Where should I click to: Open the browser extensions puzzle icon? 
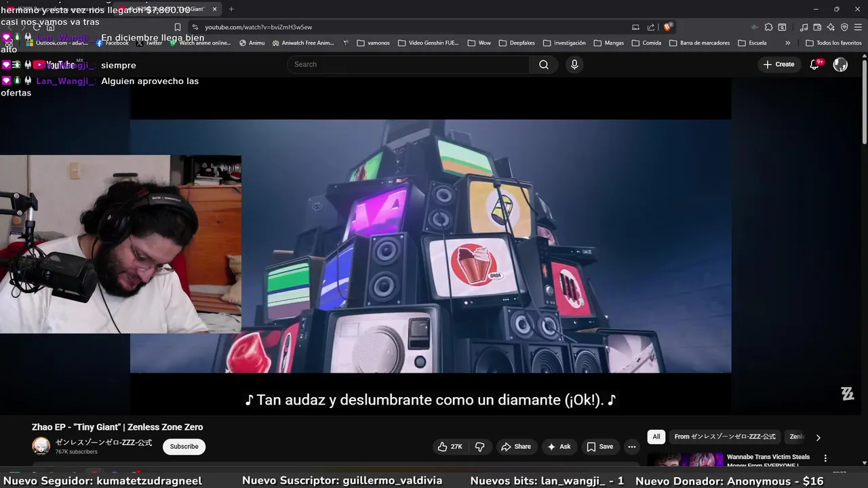768,27
